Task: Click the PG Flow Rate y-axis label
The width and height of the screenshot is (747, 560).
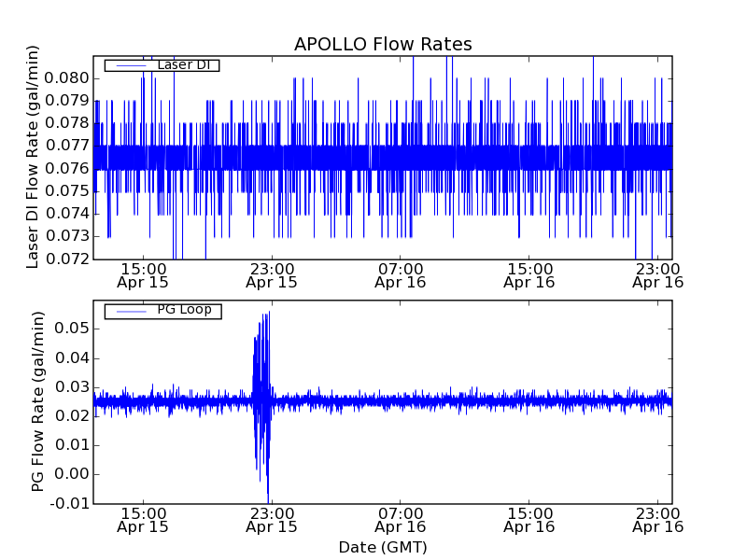Action: click(x=37, y=401)
